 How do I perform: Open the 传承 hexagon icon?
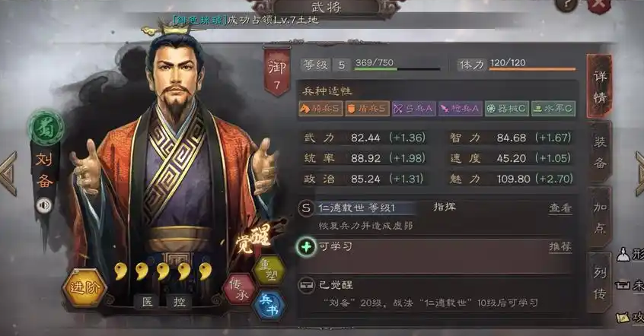pyautogui.click(x=240, y=289)
